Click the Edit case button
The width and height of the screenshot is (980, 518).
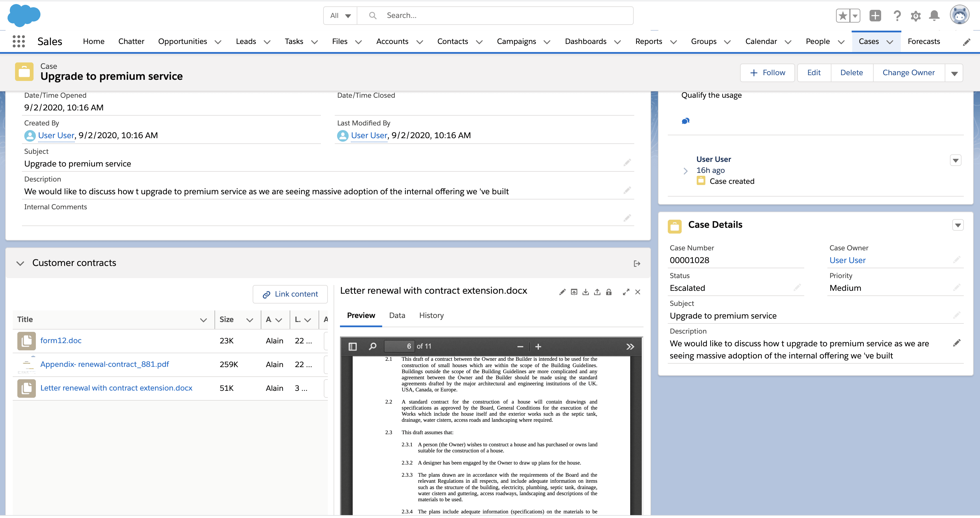point(814,73)
